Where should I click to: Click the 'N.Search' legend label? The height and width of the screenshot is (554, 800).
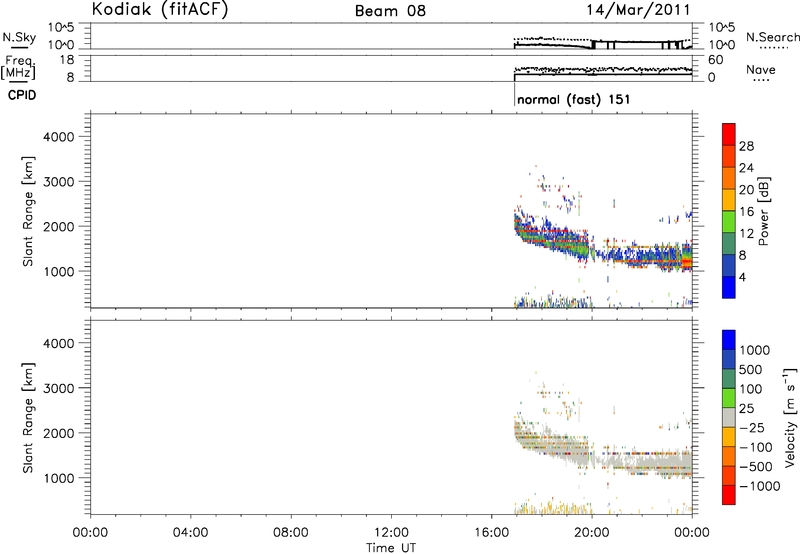(x=772, y=37)
